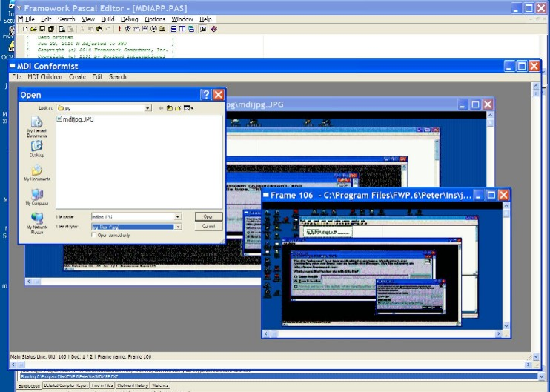Open the Build menu in Pascal Editor
The height and width of the screenshot is (392, 550).
click(x=107, y=19)
